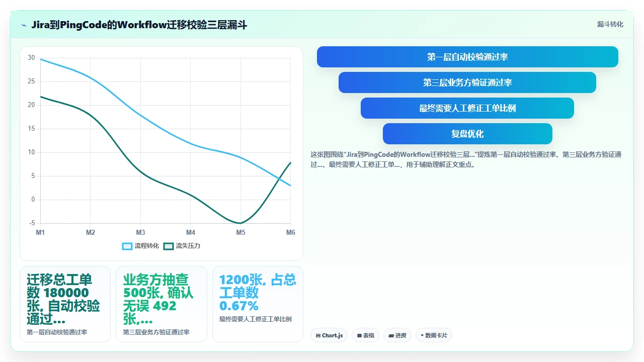This screenshot has height=362, width=644.
Task: Click the M5 x-axis label
Action: coord(240,232)
